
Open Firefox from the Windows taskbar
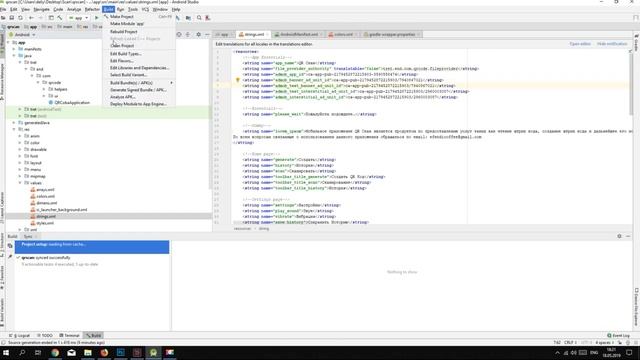click(x=104, y=353)
